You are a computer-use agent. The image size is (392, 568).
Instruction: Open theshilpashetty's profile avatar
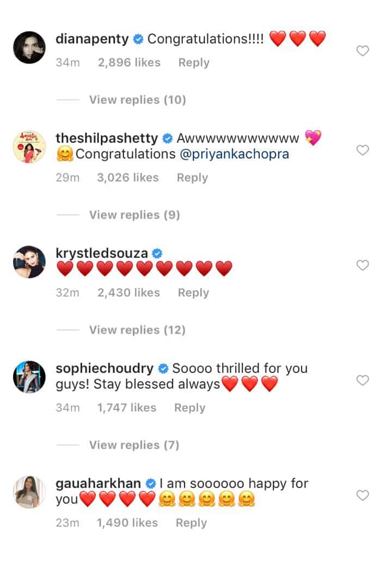tap(29, 147)
